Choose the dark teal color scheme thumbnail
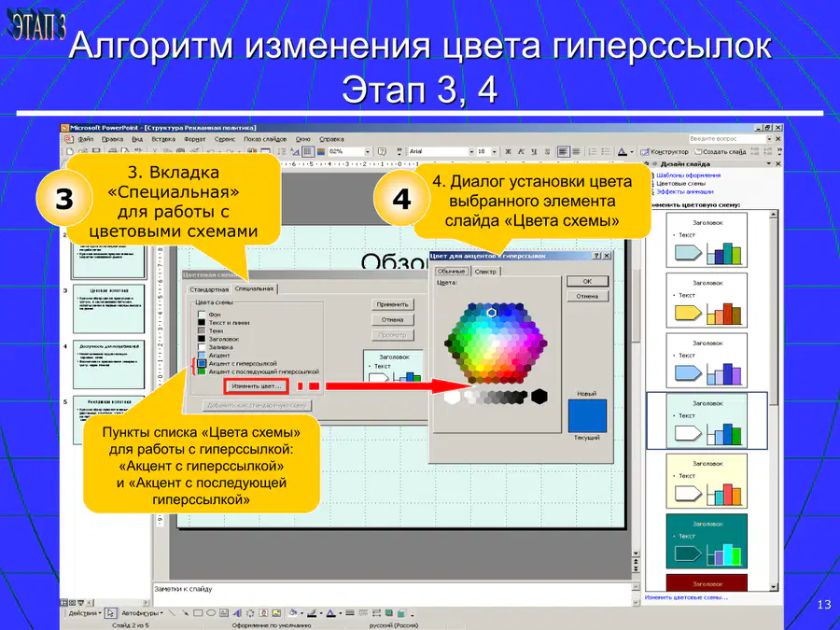Screen dimensions: 840x630 (707, 541)
